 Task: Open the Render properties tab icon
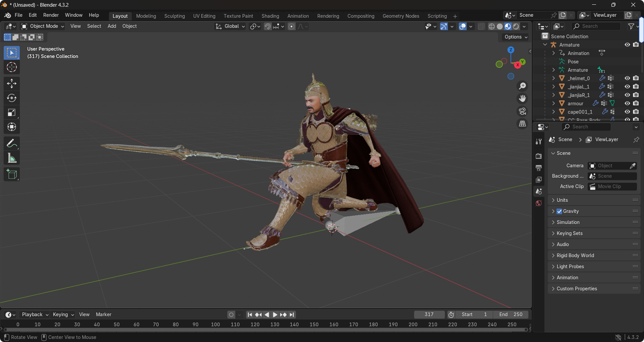539,156
